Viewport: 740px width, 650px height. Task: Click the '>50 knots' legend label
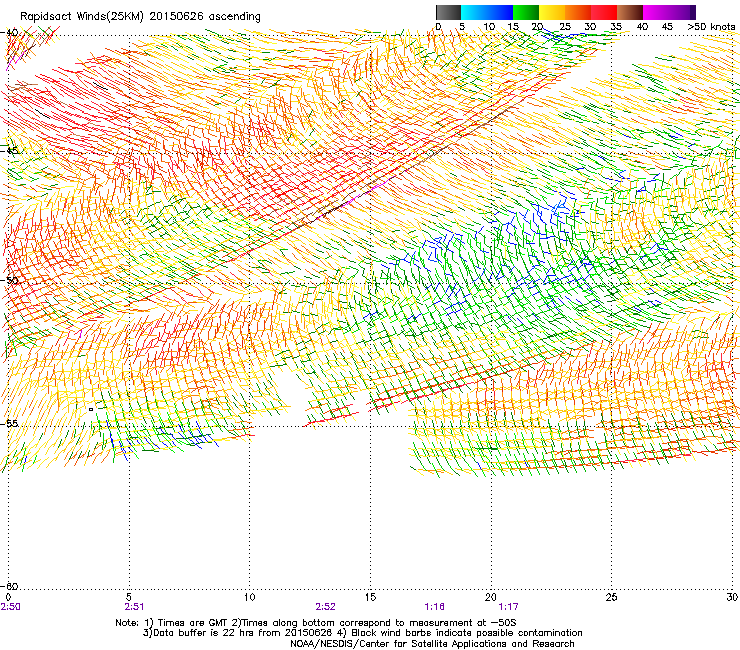711,27
